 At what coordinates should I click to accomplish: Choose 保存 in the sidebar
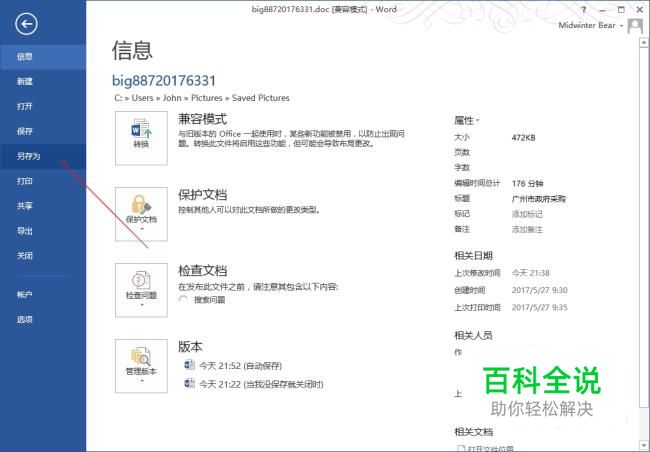tap(43, 131)
